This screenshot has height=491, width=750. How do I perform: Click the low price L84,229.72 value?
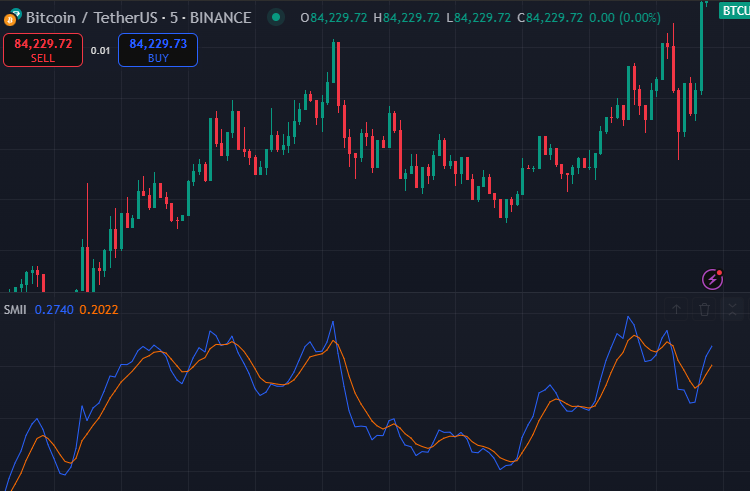click(x=478, y=18)
